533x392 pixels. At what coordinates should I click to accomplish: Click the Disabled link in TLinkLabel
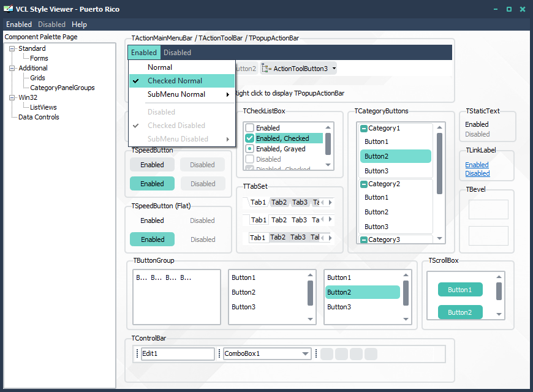pos(477,173)
